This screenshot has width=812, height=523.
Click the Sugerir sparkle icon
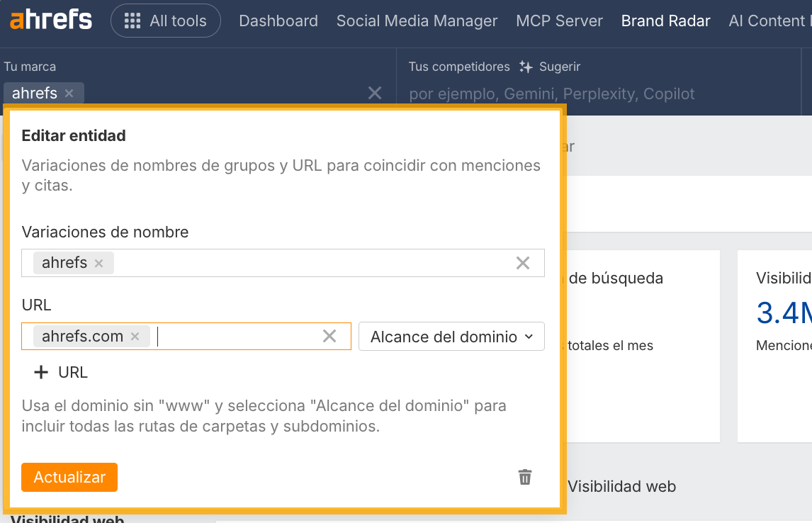click(525, 66)
